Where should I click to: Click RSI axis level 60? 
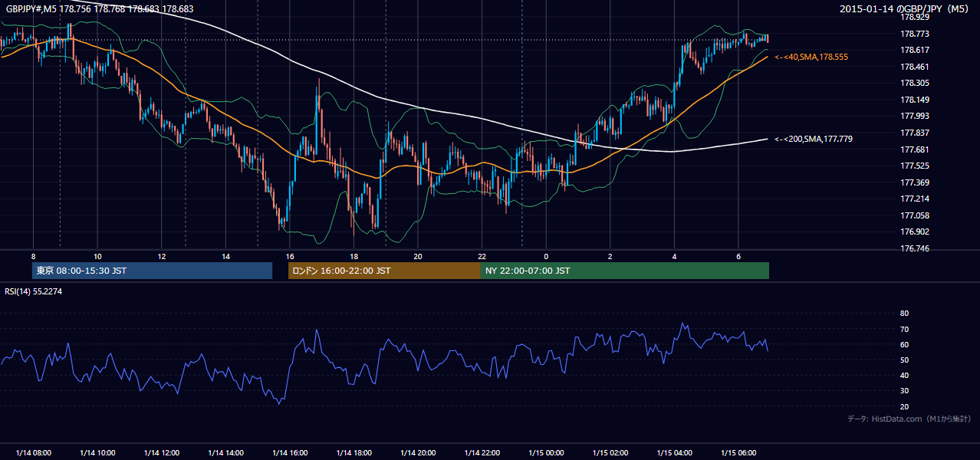tap(904, 344)
